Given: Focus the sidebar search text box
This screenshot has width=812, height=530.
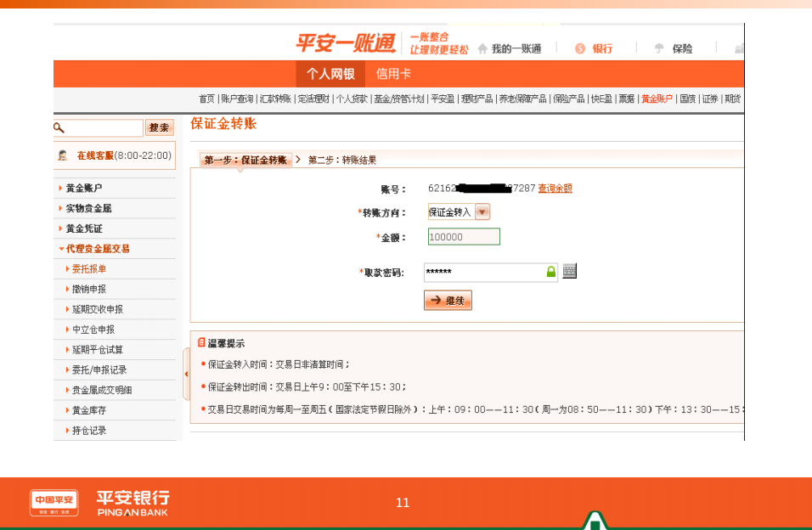Looking at the screenshot, I should [x=98, y=127].
